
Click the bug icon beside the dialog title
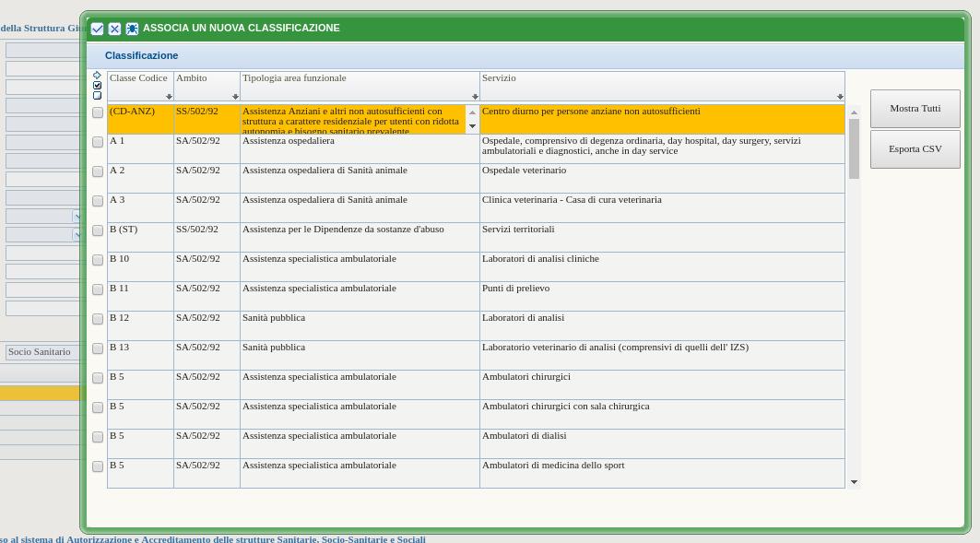(x=132, y=29)
